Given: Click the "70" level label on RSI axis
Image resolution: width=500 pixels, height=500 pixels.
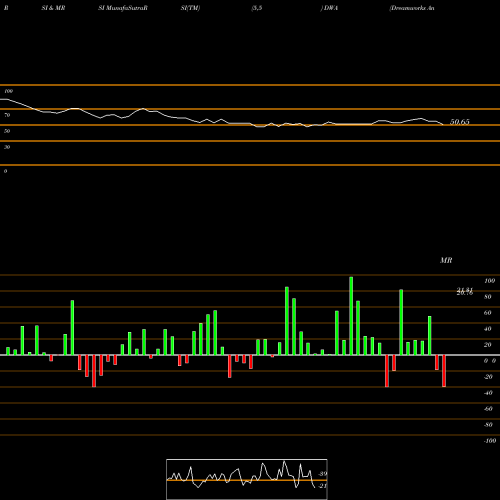Looking at the screenshot, I should [7, 115].
